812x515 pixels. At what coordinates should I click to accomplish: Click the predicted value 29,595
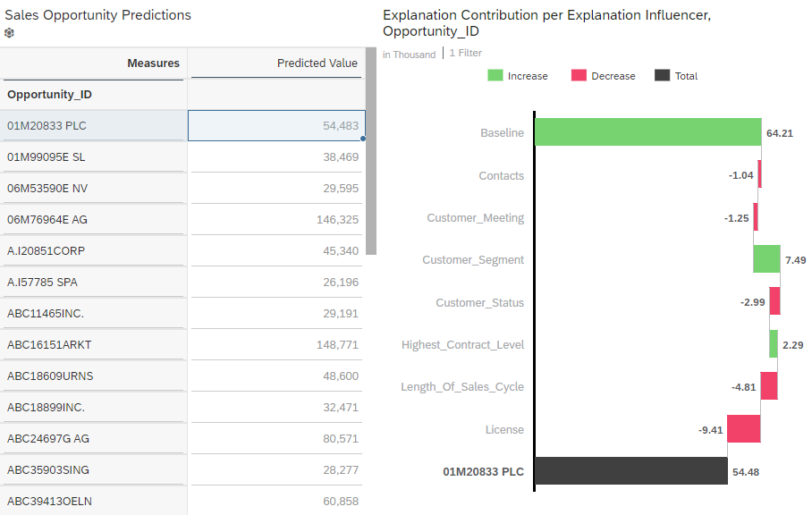(x=341, y=189)
